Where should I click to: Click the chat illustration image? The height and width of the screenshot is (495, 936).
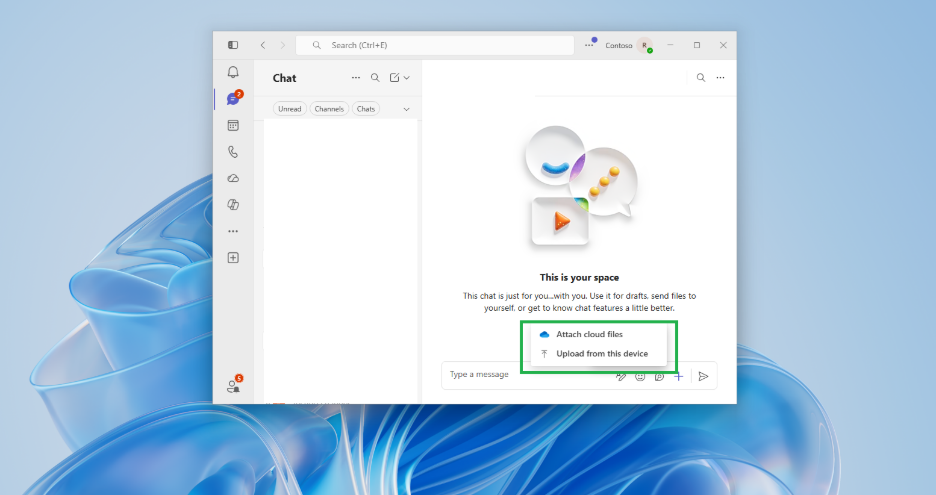click(580, 186)
